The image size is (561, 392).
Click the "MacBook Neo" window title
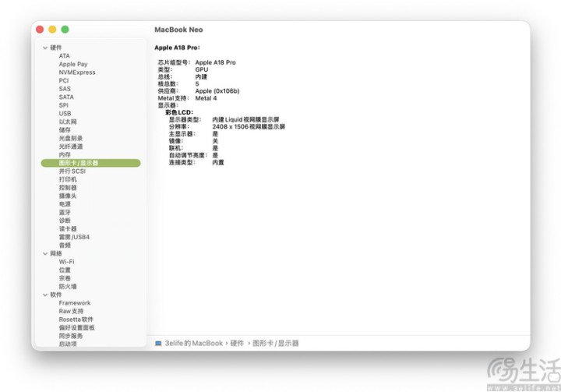click(x=178, y=30)
